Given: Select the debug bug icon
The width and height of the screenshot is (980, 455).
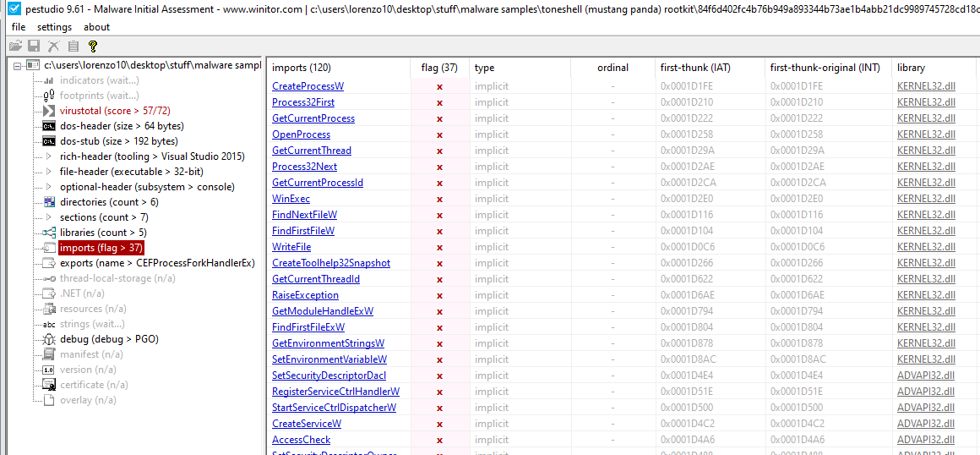Looking at the screenshot, I should (x=49, y=339).
